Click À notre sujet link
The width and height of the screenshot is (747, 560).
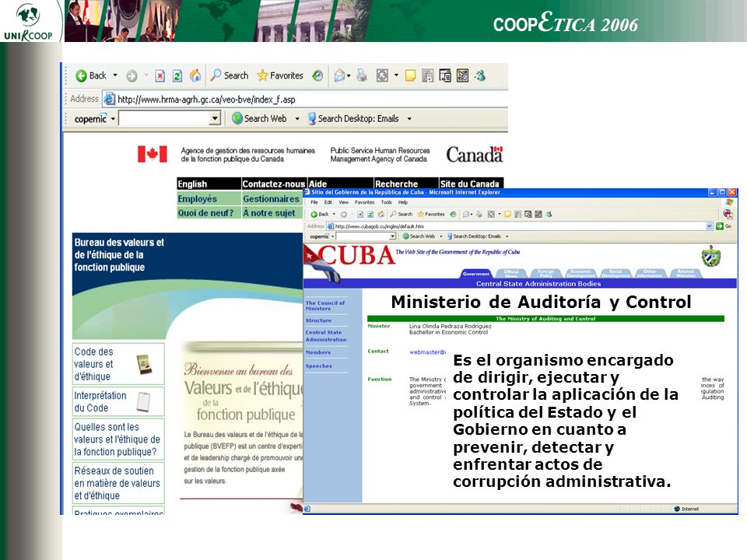tap(269, 213)
